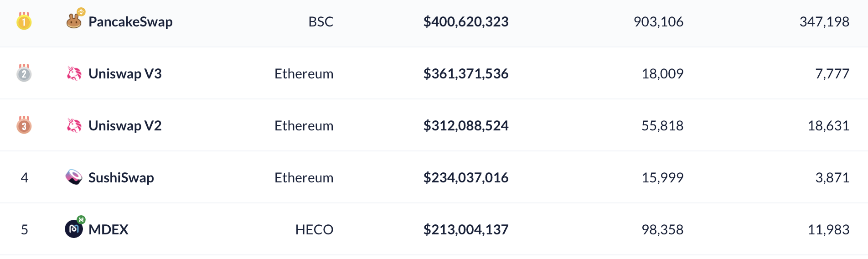Click the HECO chain label for MDEX
The height and width of the screenshot is (259, 868).
(314, 229)
